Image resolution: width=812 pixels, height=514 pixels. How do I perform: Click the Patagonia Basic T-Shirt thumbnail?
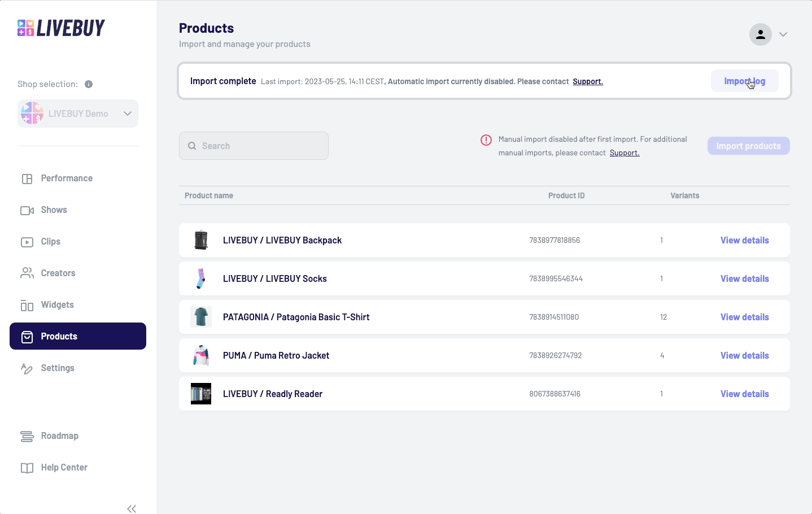click(201, 317)
